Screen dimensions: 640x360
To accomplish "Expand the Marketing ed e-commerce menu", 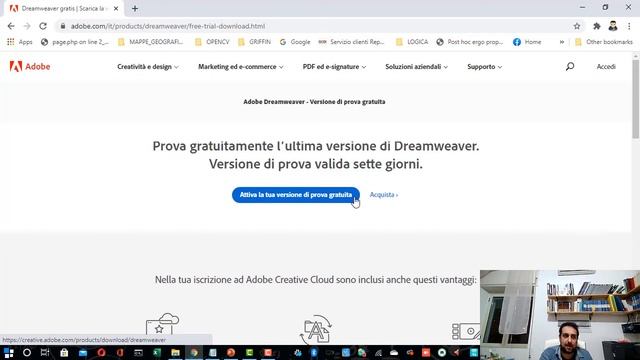I will [240, 67].
